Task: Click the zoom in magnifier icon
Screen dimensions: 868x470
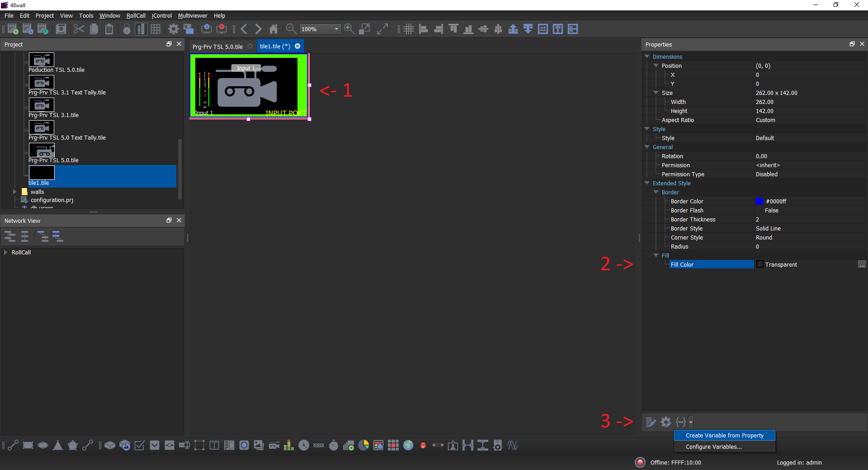Action: (x=349, y=29)
